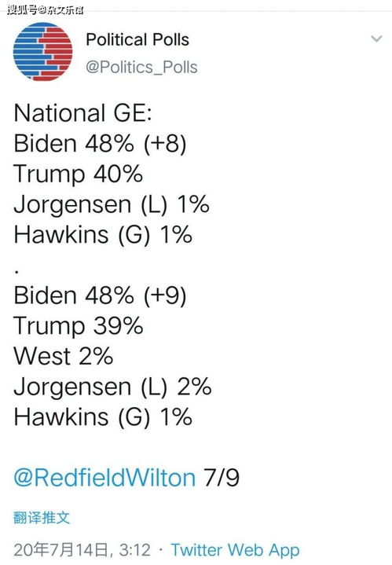The width and height of the screenshot is (392, 565).
Task: Select the Hawkins (G) 1% line above the dot
Action: pos(103,235)
